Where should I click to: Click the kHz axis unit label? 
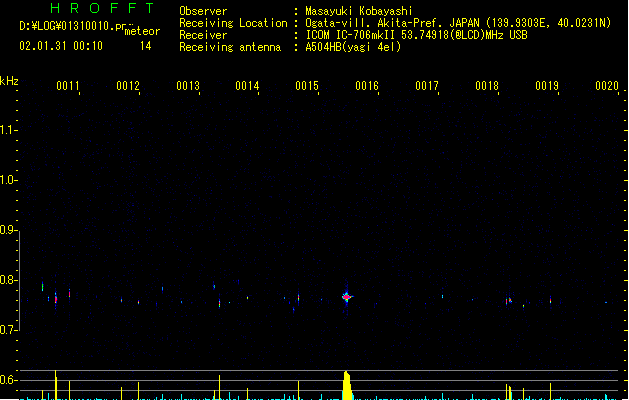[x=9, y=81]
